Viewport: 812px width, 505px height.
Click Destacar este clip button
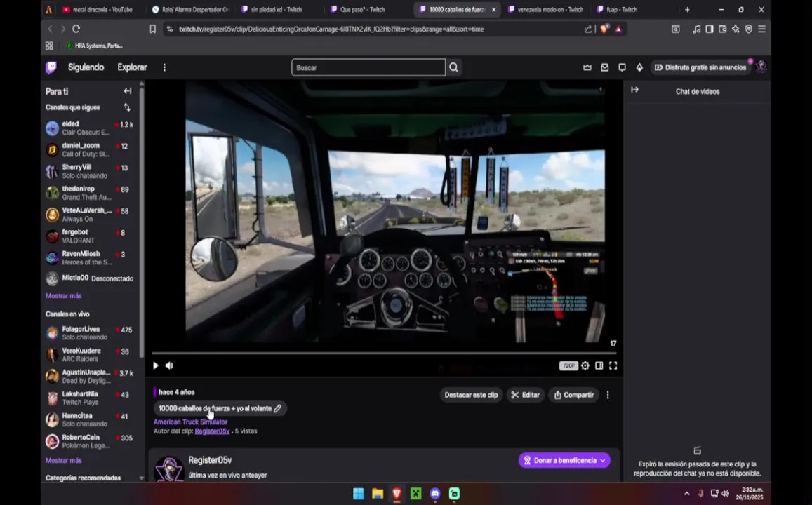(x=471, y=395)
